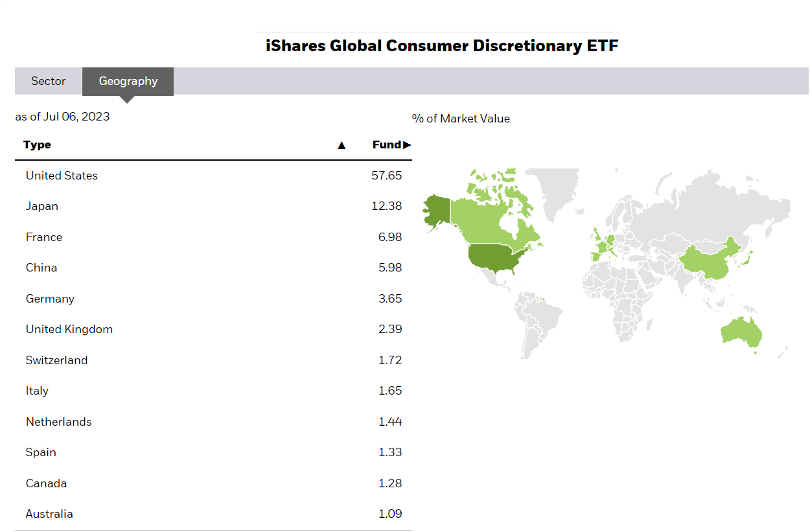
Task: Select the Germany row label
Action: 50,299
